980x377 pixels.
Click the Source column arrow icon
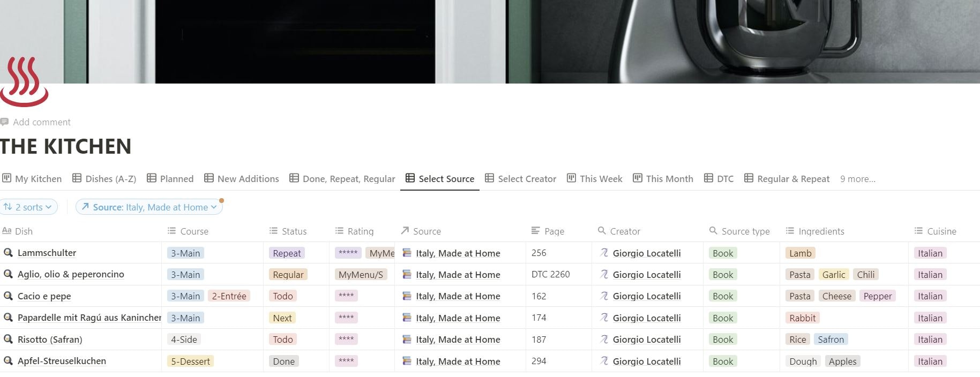[x=405, y=231]
